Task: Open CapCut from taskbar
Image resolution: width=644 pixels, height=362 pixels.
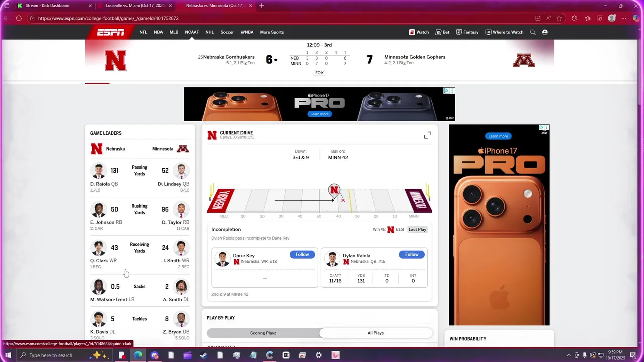Action: pyautogui.click(x=286, y=355)
